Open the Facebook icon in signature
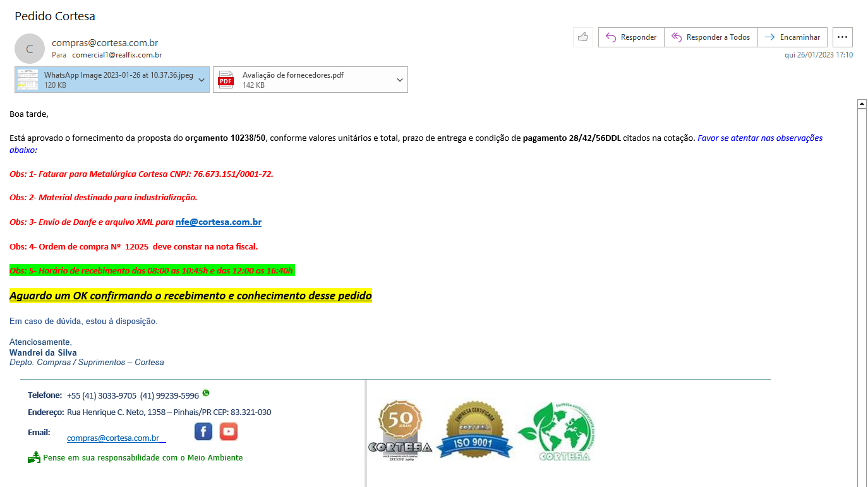Image resolution: width=868 pixels, height=487 pixels. click(x=203, y=431)
